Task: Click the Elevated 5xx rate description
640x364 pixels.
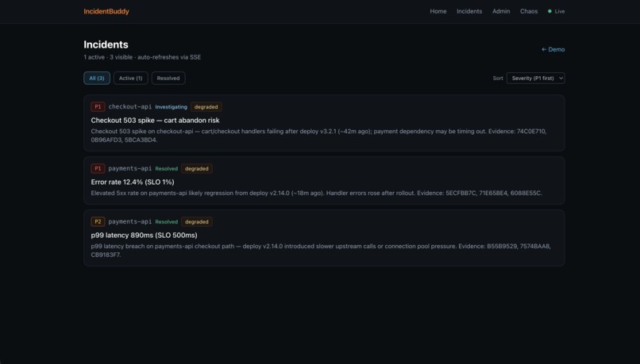Action: coord(316,193)
